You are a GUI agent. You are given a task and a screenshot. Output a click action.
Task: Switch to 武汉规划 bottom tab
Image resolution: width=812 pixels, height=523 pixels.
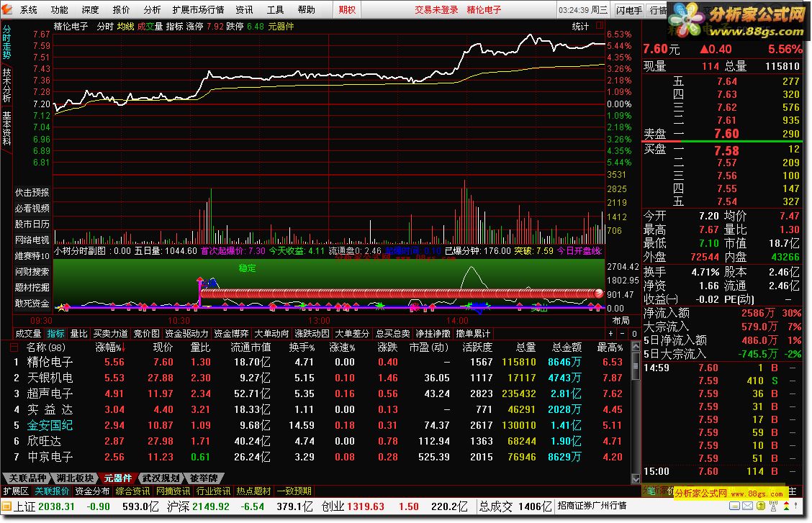pos(161,478)
